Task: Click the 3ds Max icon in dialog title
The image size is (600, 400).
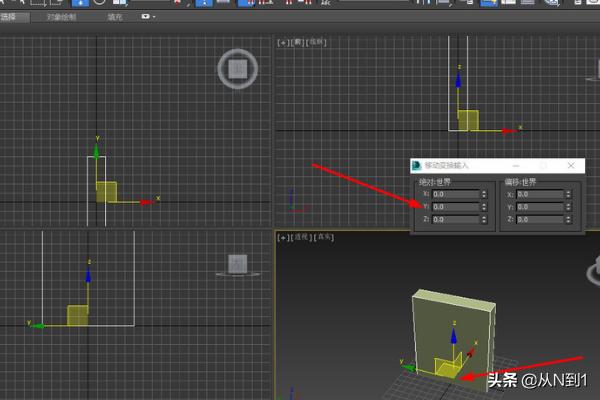Action: point(416,165)
